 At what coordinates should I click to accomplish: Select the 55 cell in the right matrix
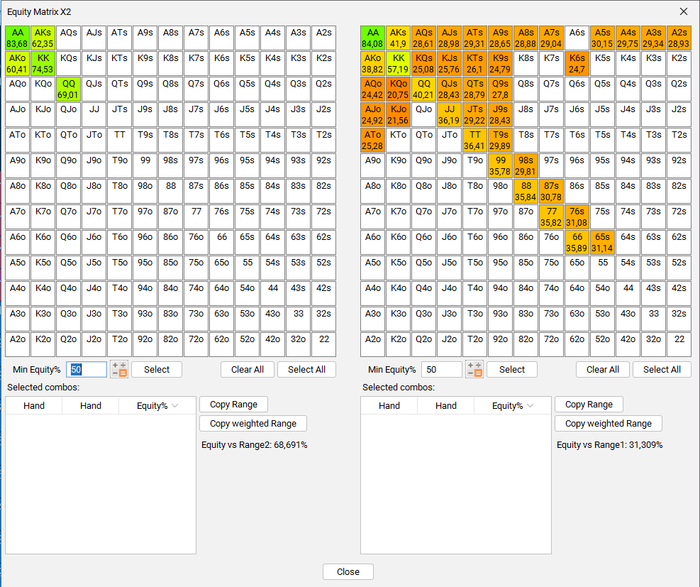coord(602,267)
